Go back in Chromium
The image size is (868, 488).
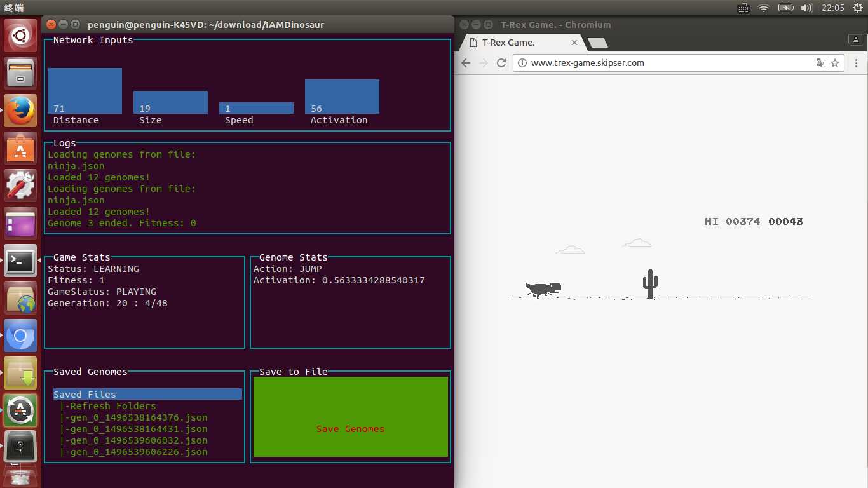pyautogui.click(x=466, y=63)
